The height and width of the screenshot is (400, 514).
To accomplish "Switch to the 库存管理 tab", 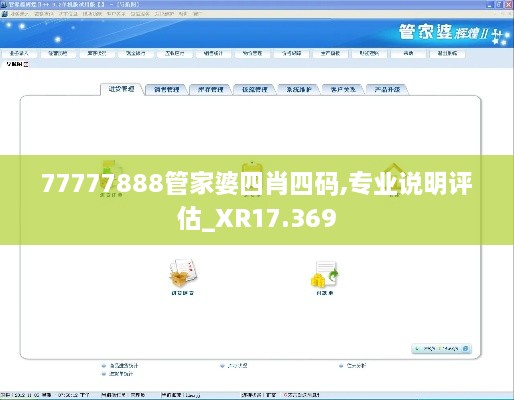I will tap(211, 89).
